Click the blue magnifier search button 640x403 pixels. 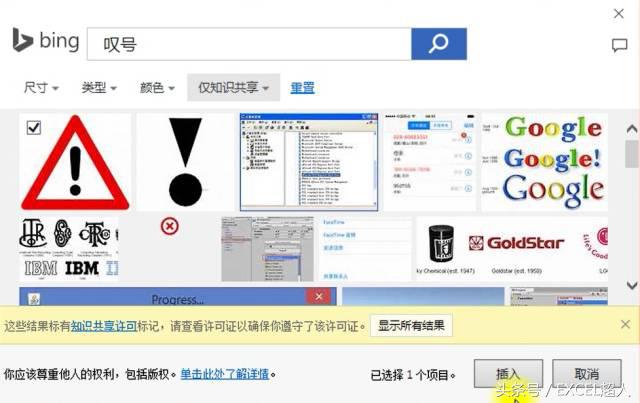439,44
